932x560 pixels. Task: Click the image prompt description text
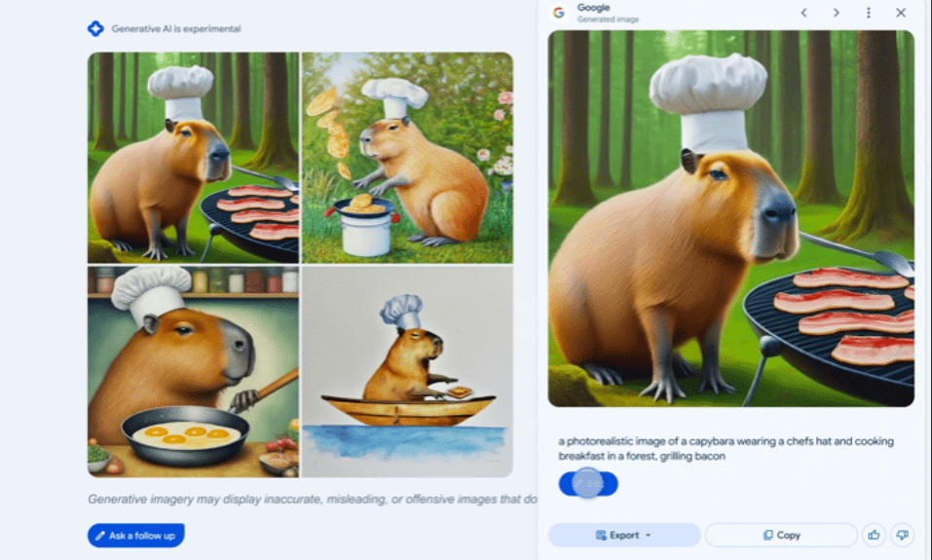tap(726, 449)
